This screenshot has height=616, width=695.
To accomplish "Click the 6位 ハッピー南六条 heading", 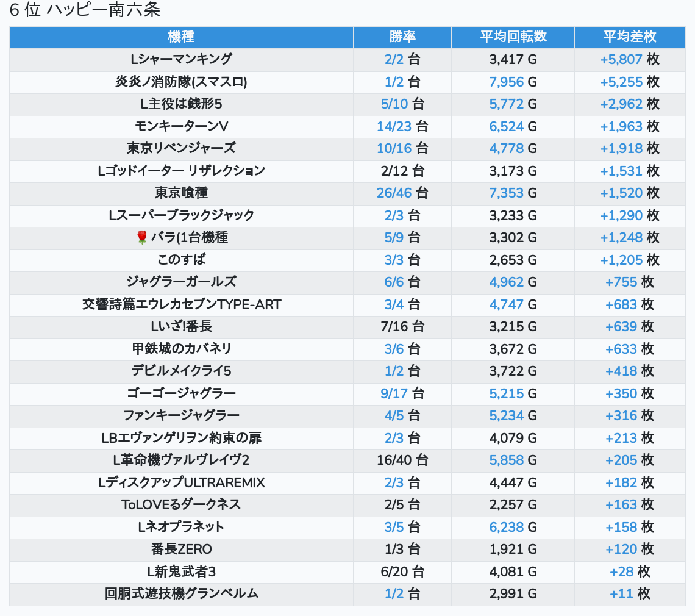I will [x=85, y=10].
